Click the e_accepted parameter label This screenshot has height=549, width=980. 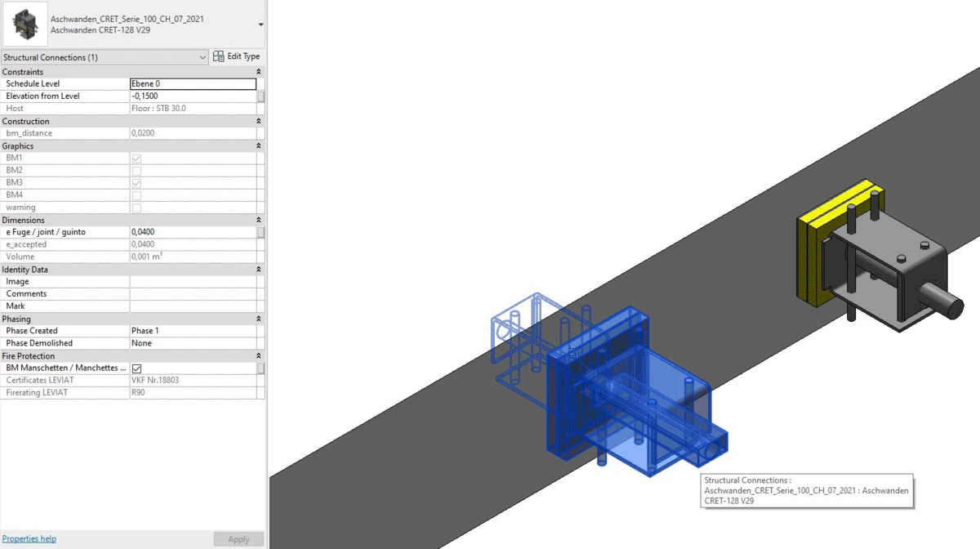[x=26, y=244]
